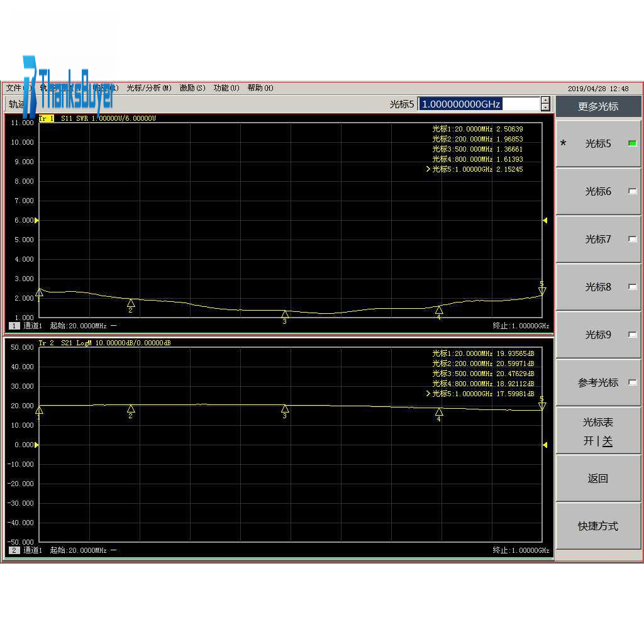The image size is (644, 644).
Task: Click 终止:1.00000GHz under the SWR plot
Action: click(x=521, y=326)
